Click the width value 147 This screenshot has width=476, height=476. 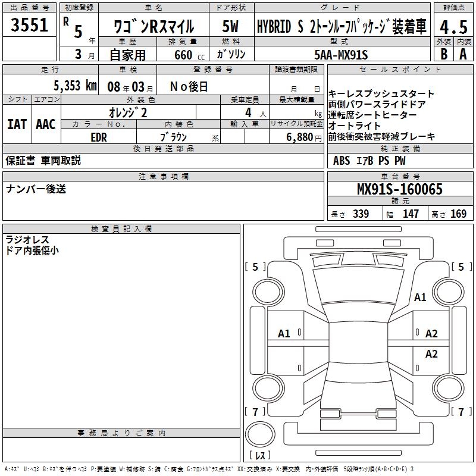coord(411,214)
